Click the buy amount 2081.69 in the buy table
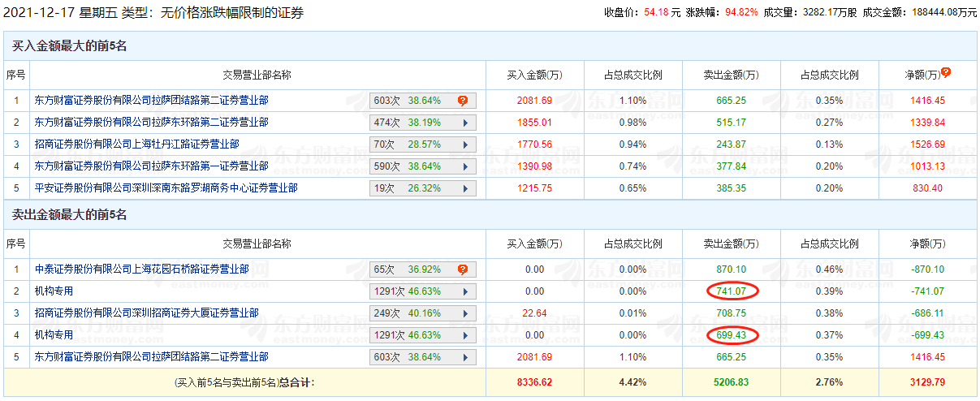Screen dimensions: 980x401 coord(534,101)
